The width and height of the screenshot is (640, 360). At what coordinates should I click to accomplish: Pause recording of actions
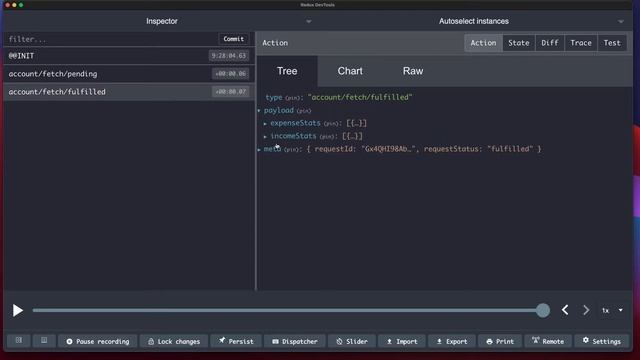tap(98, 341)
